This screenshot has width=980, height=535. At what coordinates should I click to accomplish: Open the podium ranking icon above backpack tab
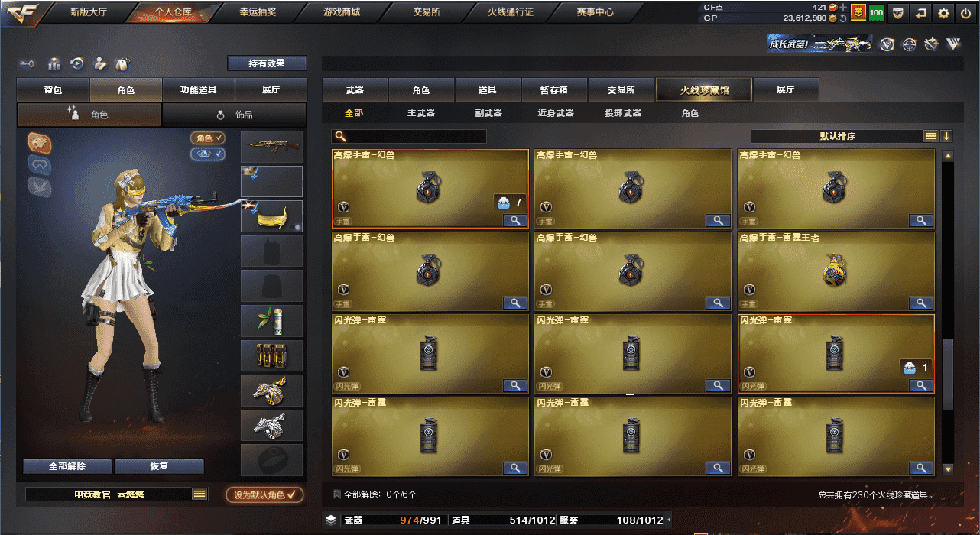point(54,63)
